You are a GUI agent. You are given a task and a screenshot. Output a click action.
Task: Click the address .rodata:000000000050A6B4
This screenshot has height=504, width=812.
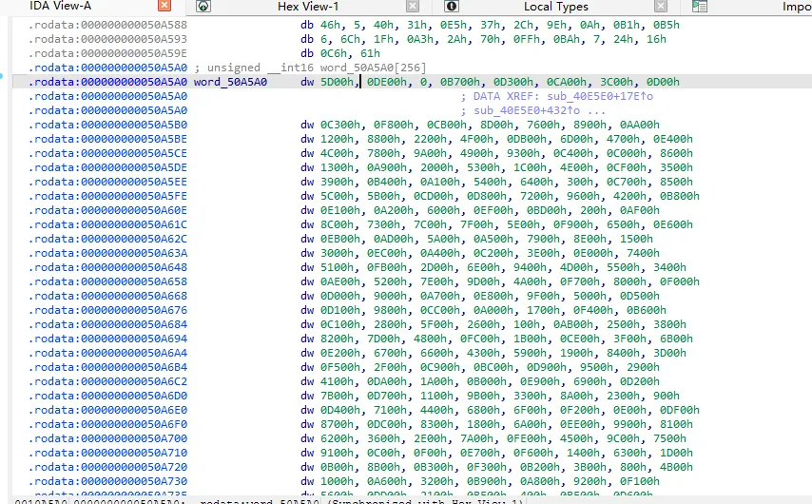107,367
